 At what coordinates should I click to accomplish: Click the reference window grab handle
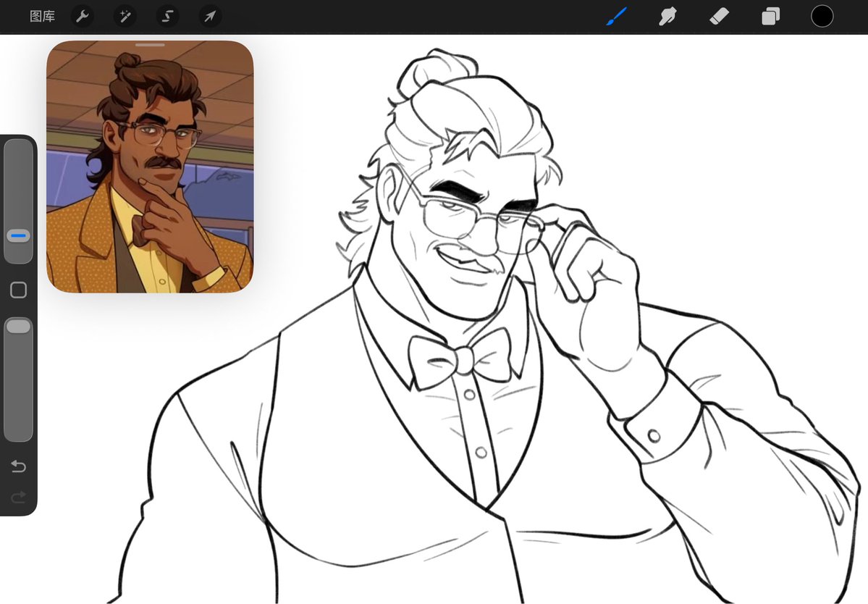pos(150,45)
